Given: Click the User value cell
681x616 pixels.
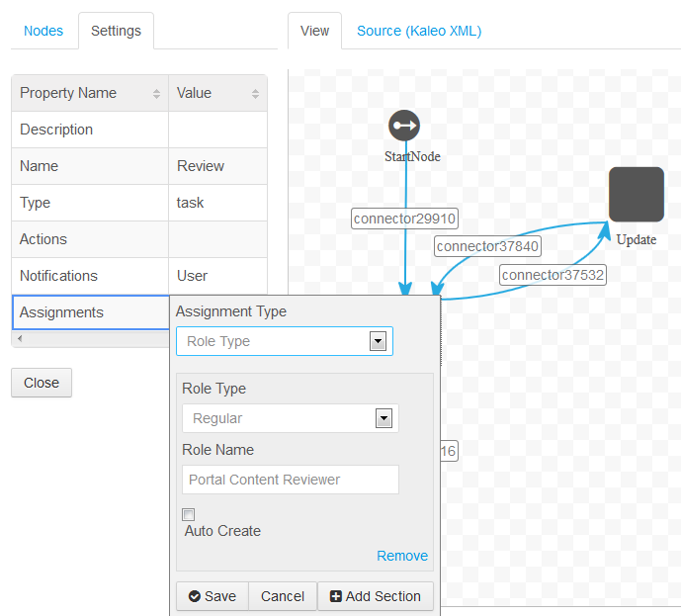Looking at the screenshot, I should 217,276.
